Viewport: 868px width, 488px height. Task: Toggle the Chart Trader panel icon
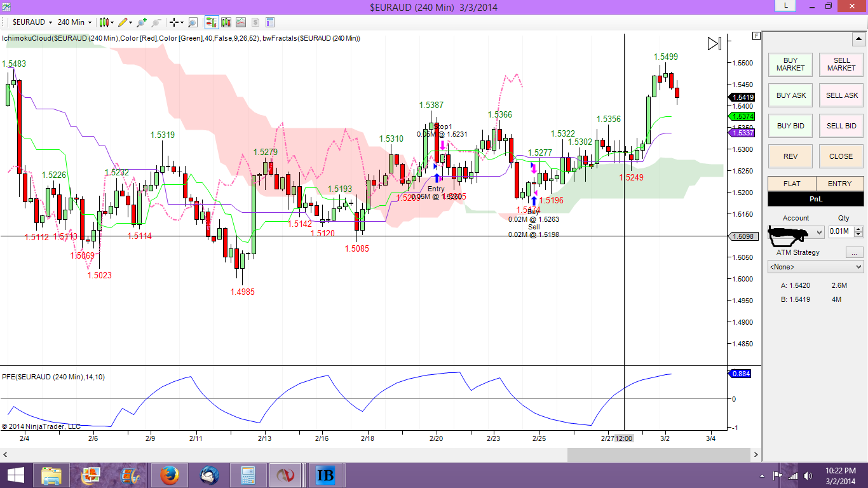click(211, 22)
